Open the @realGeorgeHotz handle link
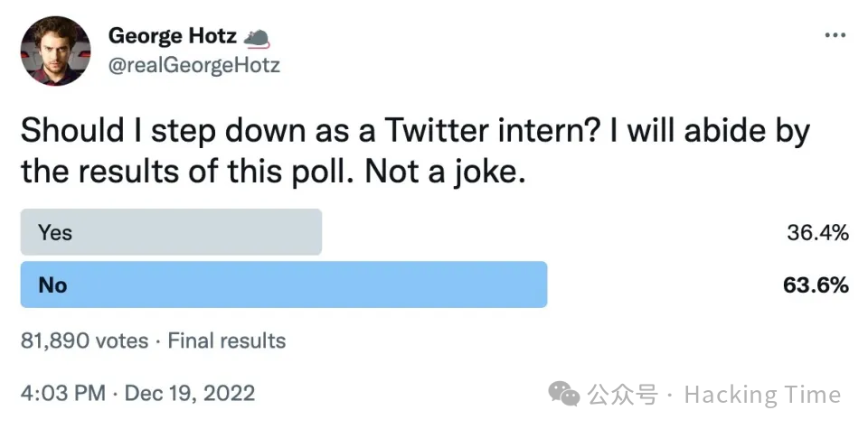868x429 pixels. click(193, 65)
